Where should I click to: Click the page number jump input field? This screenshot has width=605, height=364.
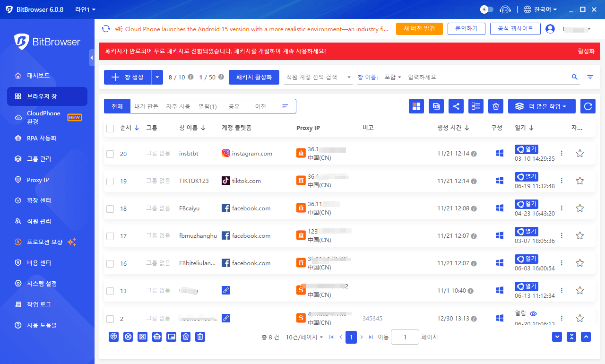click(405, 337)
